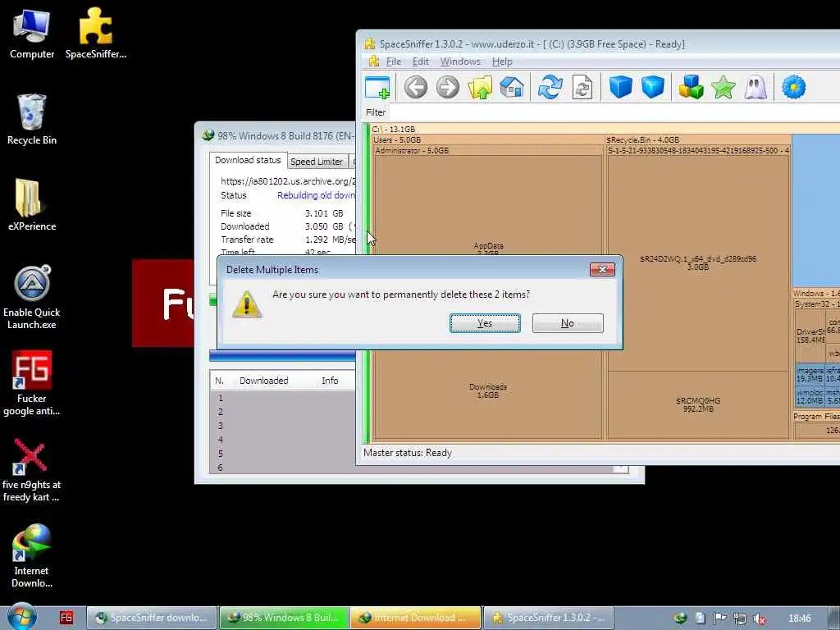Image resolution: width=840 pixels, height=630 pixels.
Task: Click the Action Center flag tray icon
Action: 720,619
